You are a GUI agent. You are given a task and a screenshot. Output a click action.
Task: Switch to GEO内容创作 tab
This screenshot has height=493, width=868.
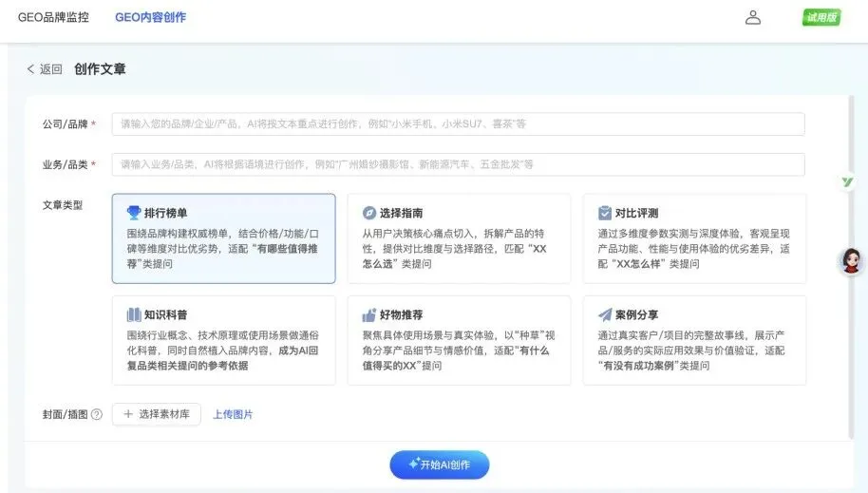click(151, 17)
